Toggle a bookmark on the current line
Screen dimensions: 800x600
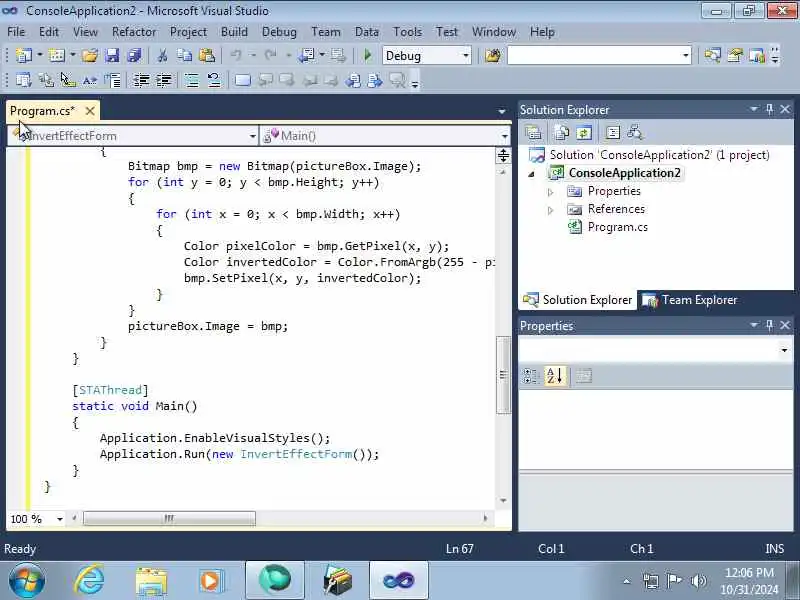point(242,80)
